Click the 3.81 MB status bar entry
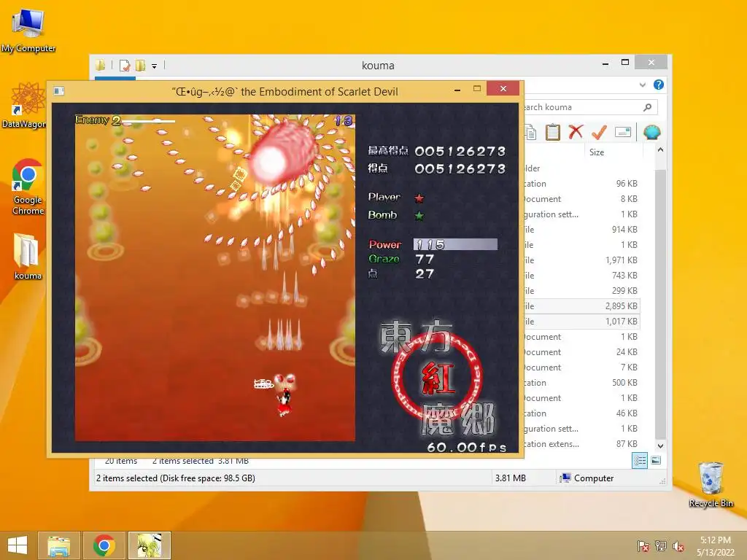The height and width of the screenshot is (560, 747). (510, 478)
